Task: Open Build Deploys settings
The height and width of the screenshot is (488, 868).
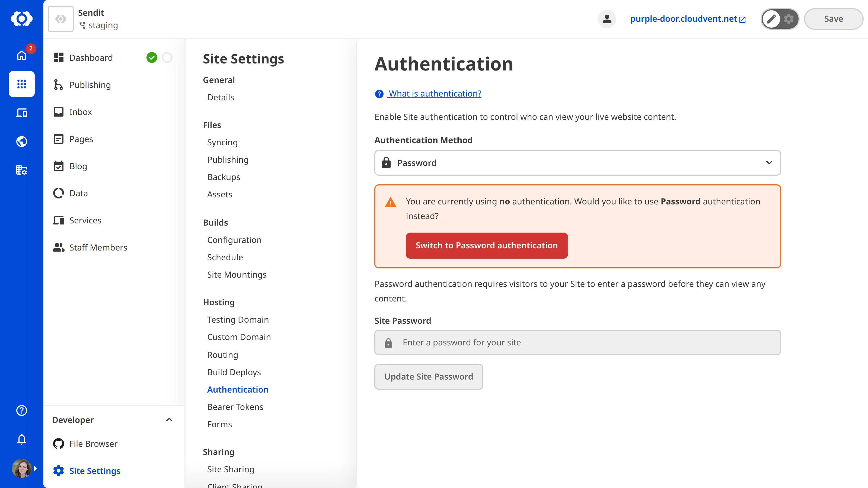Action: pos(234,372)
